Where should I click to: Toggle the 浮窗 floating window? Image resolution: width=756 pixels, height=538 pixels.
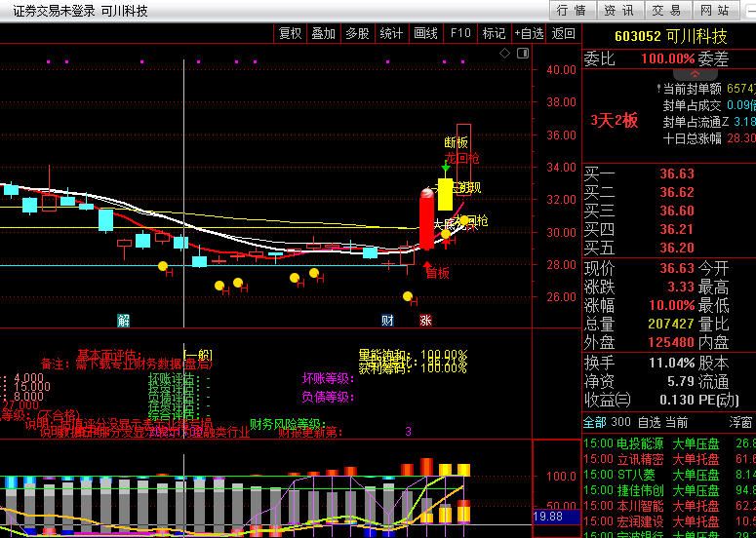(741, 423)
